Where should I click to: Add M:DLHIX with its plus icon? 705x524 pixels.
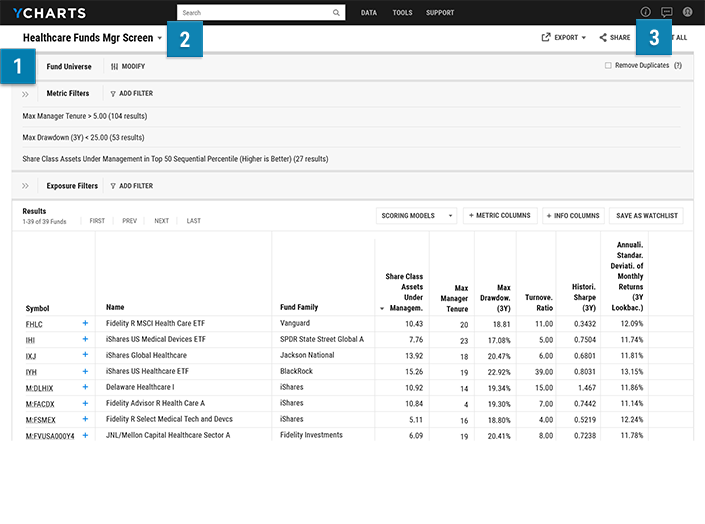(x=85, y=387)
